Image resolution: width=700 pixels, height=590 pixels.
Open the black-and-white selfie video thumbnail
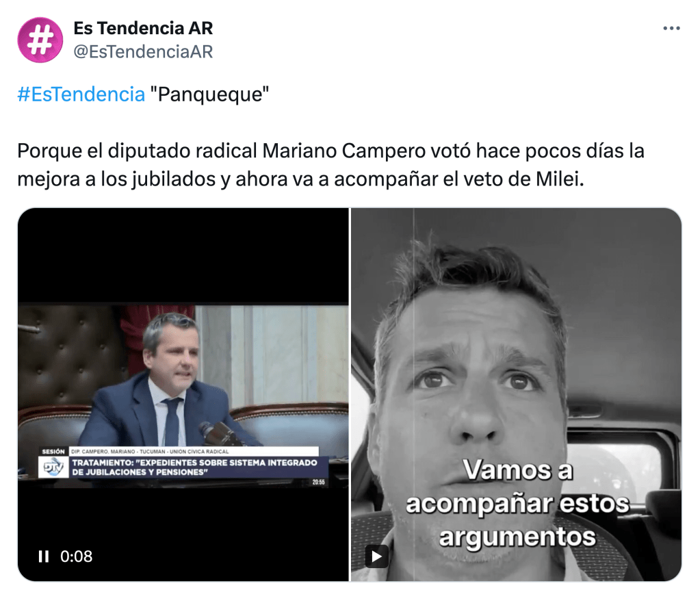(516, 394)
